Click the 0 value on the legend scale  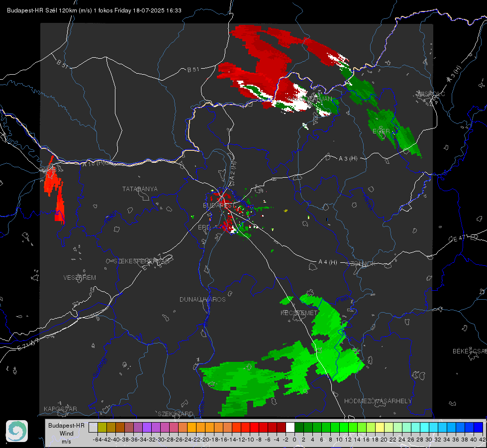[x=294, y=440]
